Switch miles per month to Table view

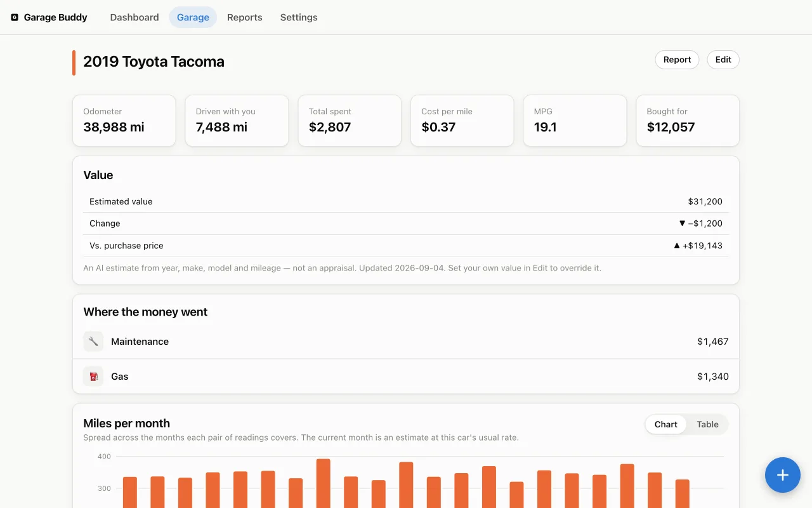point(707,424)
